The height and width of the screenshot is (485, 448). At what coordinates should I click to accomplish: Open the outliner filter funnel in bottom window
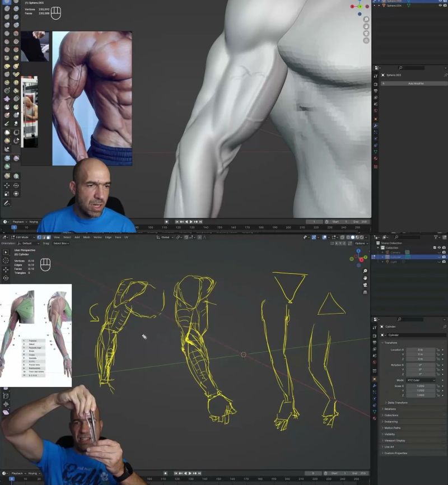tap(436, 237)
